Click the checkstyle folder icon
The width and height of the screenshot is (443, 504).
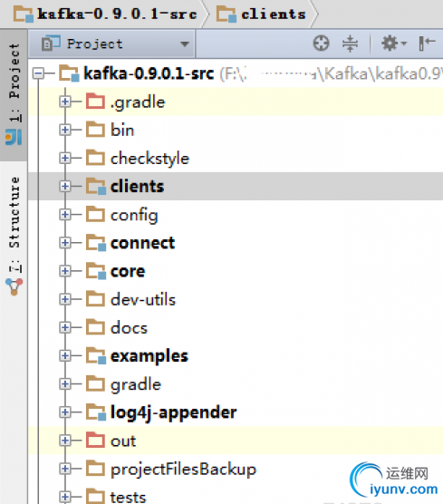(x=95, y=158)
